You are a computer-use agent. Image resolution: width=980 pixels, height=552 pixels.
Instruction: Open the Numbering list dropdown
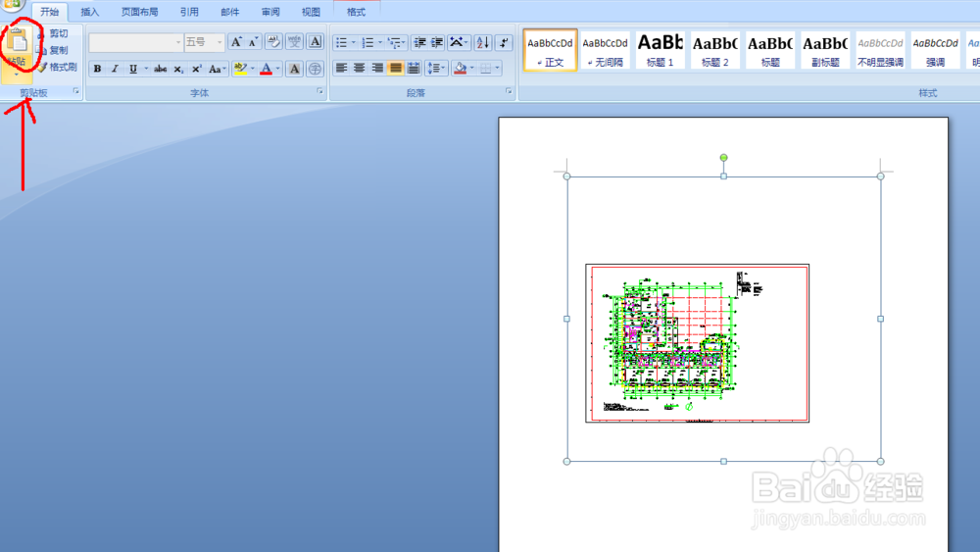click(380, 42)
